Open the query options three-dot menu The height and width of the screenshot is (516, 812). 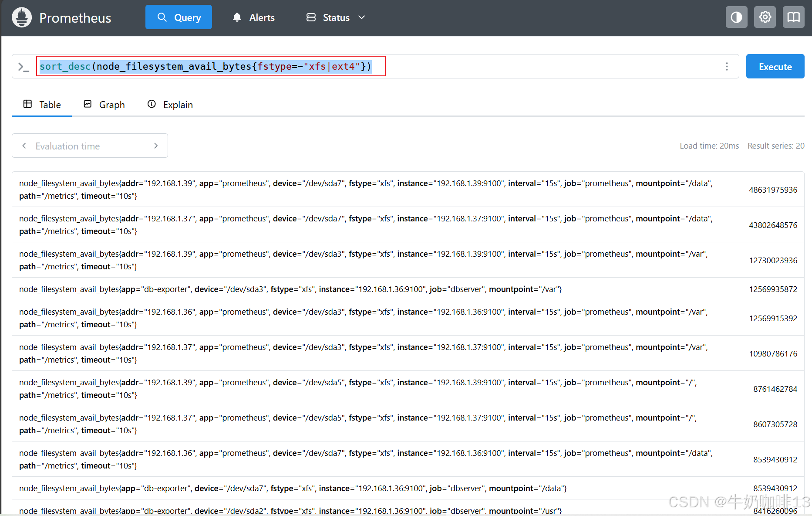(727, 66)
